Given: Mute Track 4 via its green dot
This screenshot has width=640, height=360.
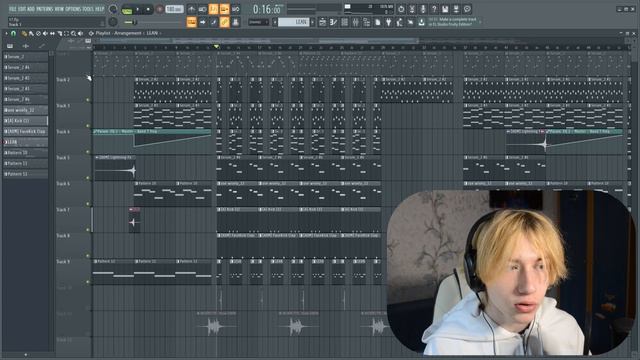Looking at the screenshot, I should [x=88, y=152].
